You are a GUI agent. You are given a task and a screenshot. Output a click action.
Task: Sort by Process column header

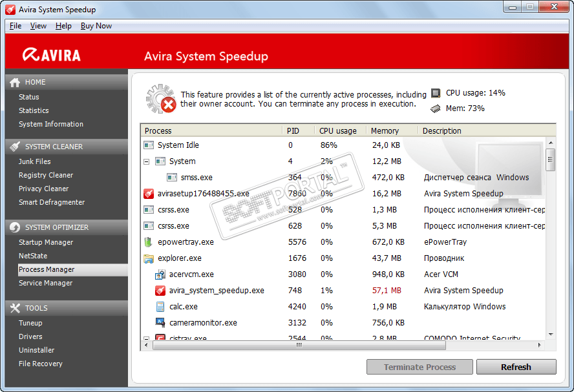[211, 131]
